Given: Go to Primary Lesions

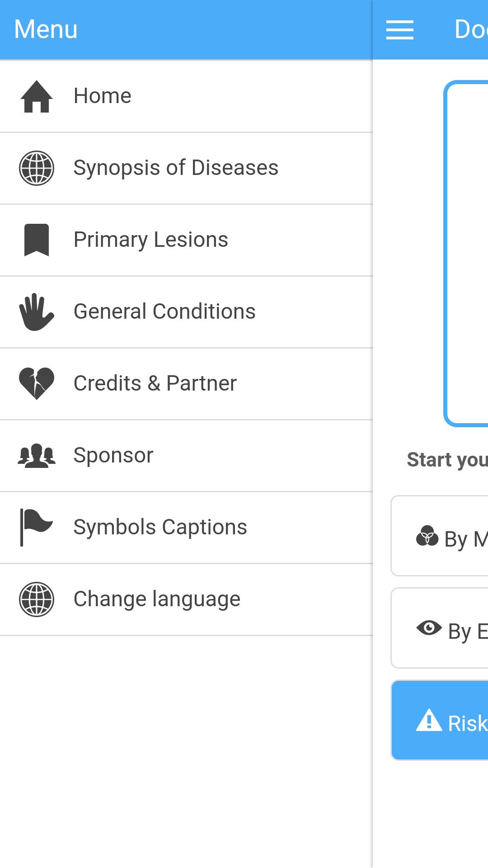Looking at the screenshot, I should (x=150, y=240).
